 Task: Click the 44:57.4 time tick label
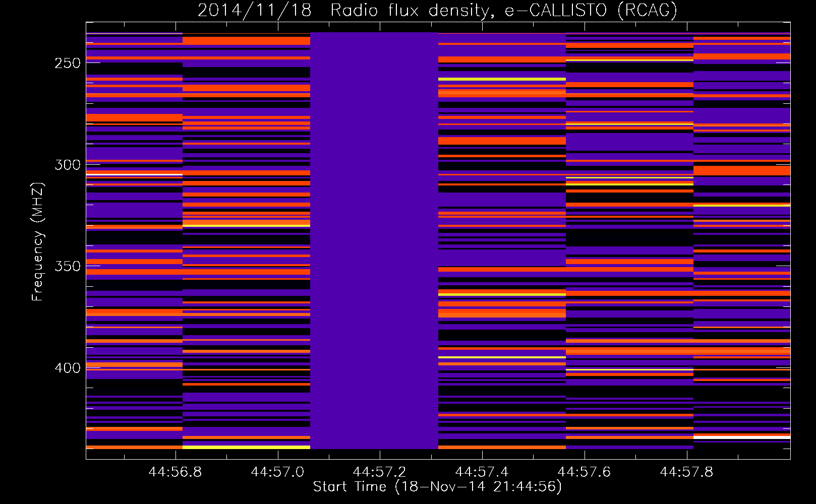click(x=482, y=472)
